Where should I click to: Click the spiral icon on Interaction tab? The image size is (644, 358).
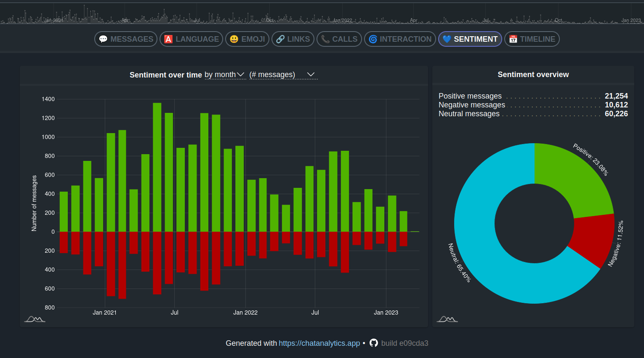[373, 39]
